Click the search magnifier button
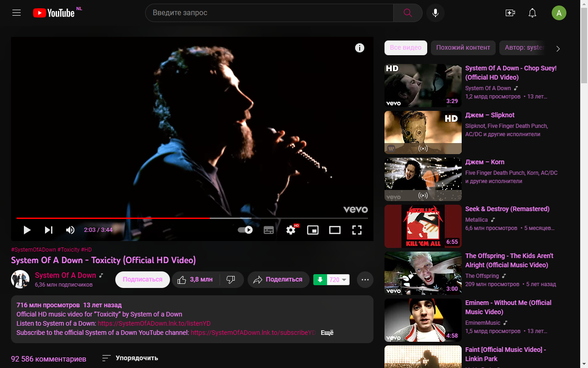The height and width of the screenshot is (368, 588). click(407, 13)
